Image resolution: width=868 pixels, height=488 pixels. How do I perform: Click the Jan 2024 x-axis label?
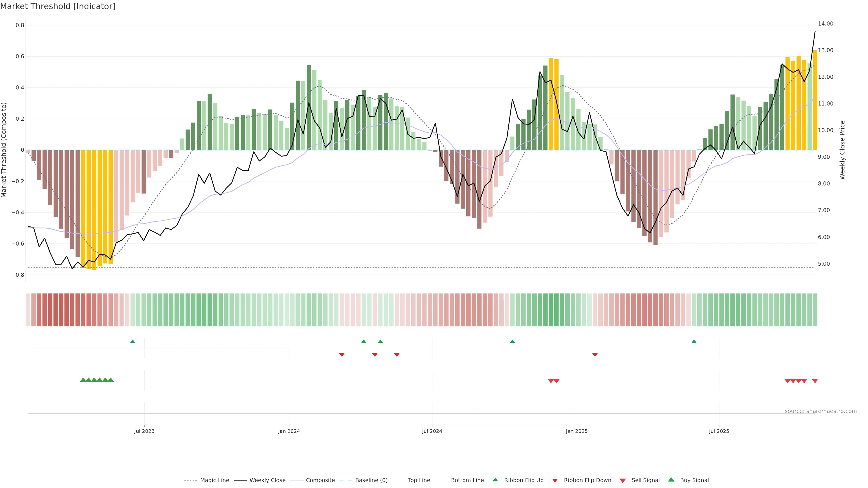point(289,431)
